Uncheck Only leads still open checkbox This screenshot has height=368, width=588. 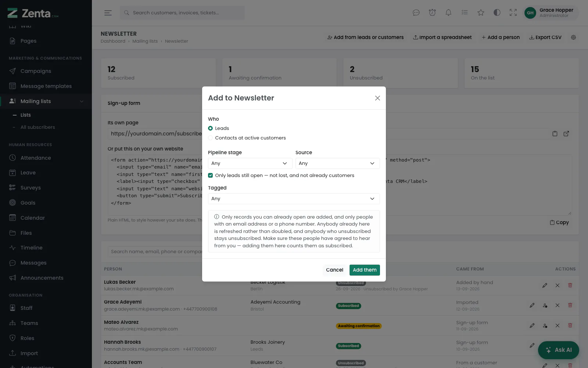tap(210, 176)
